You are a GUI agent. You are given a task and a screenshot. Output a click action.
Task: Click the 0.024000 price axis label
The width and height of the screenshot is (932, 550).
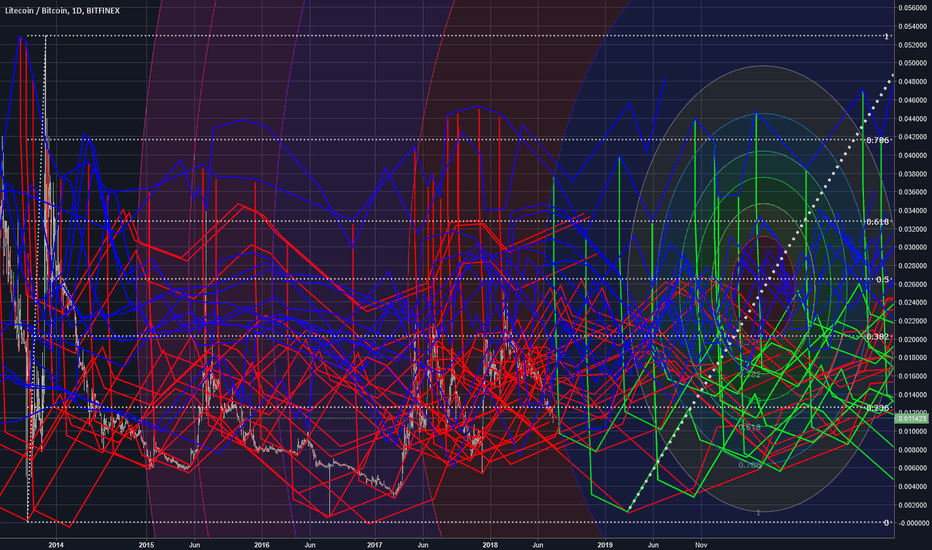click(x=914, y=303)
